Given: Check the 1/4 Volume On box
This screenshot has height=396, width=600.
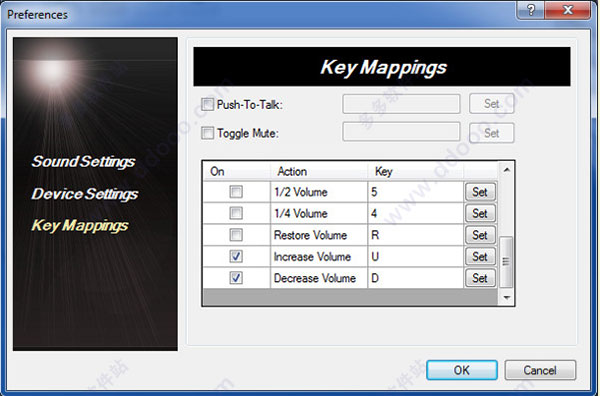Looking at the screenshot, I should (236, 213).
